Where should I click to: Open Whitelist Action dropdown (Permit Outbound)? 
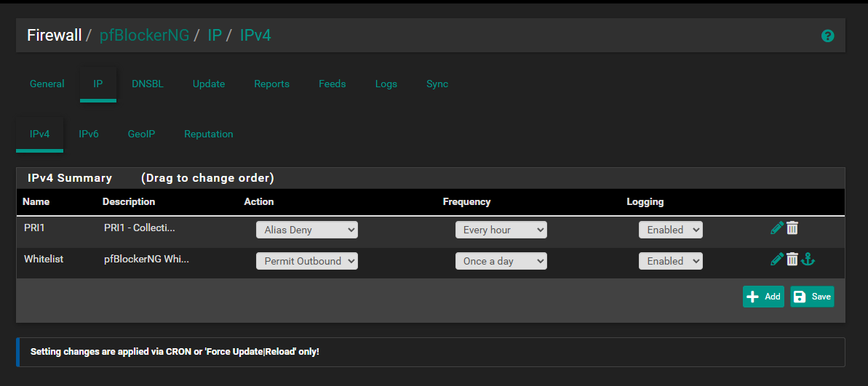307,261
